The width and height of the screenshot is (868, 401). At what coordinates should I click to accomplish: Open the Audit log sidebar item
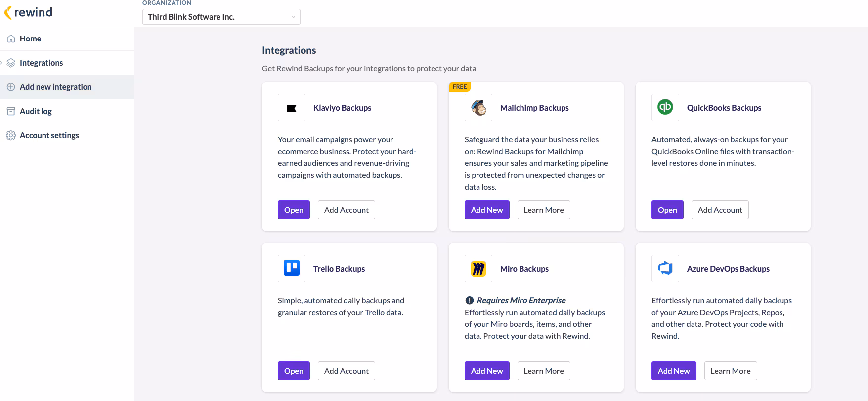coord(36,111)
